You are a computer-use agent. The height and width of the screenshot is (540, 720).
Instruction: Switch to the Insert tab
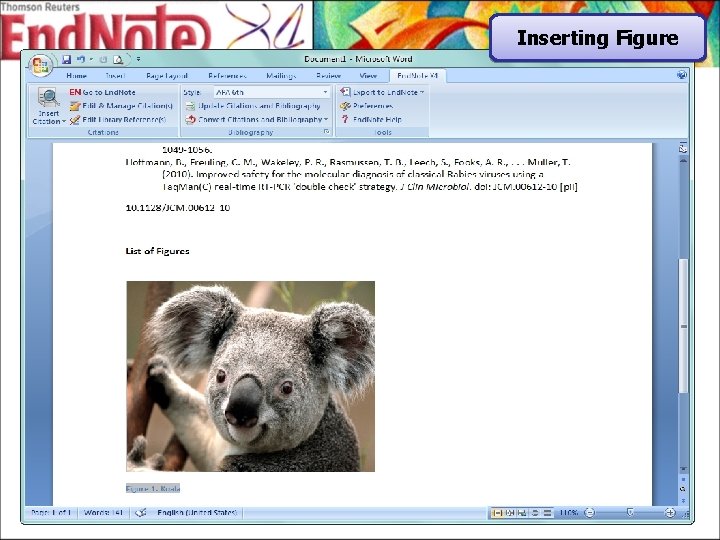pos(115,76)
